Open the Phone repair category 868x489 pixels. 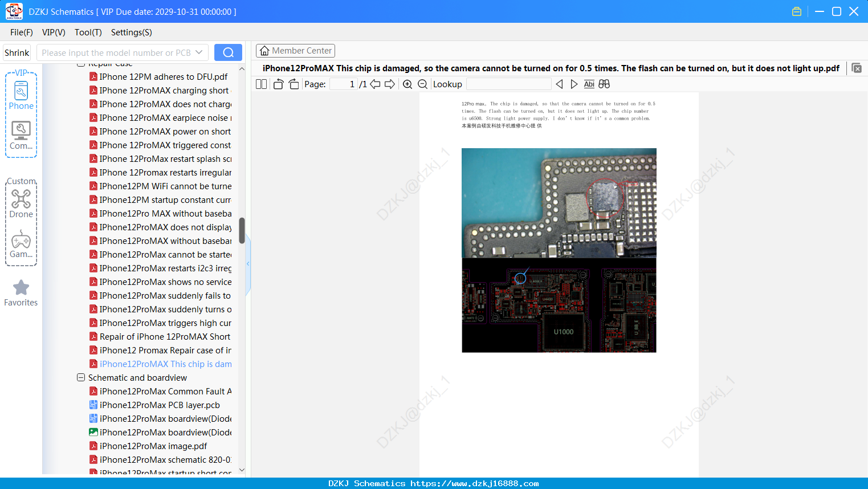tap(21, 95)
